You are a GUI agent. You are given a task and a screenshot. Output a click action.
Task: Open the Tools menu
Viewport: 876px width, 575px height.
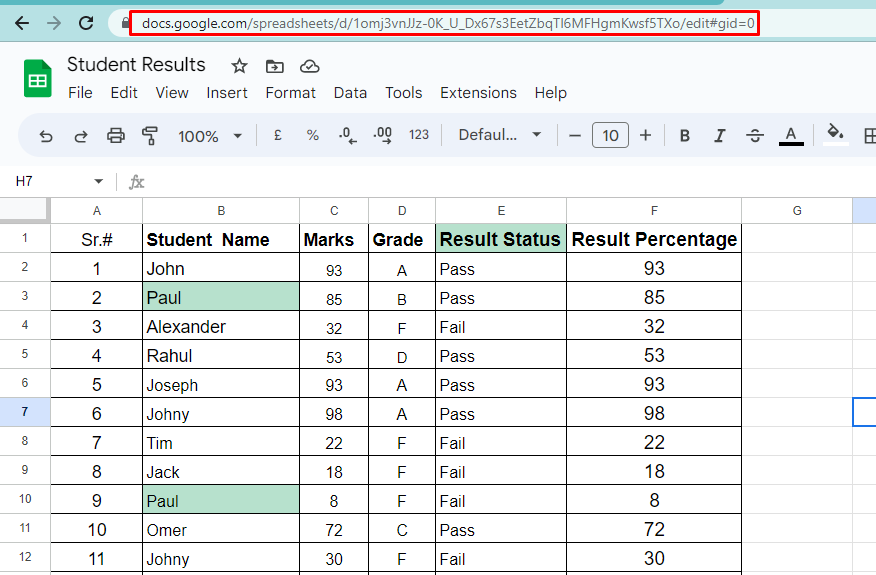403,93
